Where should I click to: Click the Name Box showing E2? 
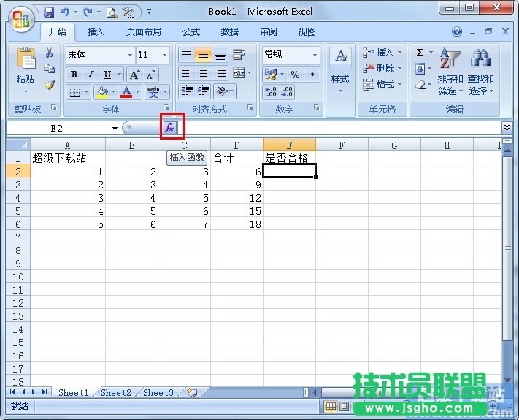tap(57, 128)
